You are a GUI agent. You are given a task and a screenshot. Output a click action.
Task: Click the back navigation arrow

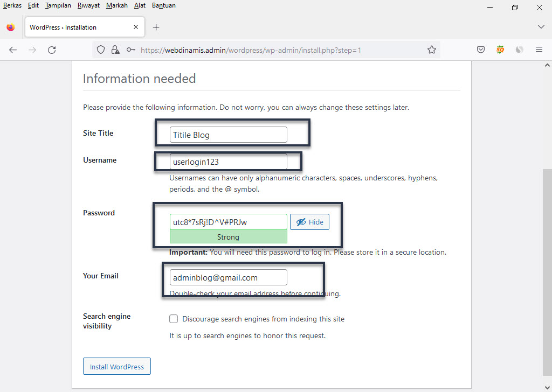[13, 49]
